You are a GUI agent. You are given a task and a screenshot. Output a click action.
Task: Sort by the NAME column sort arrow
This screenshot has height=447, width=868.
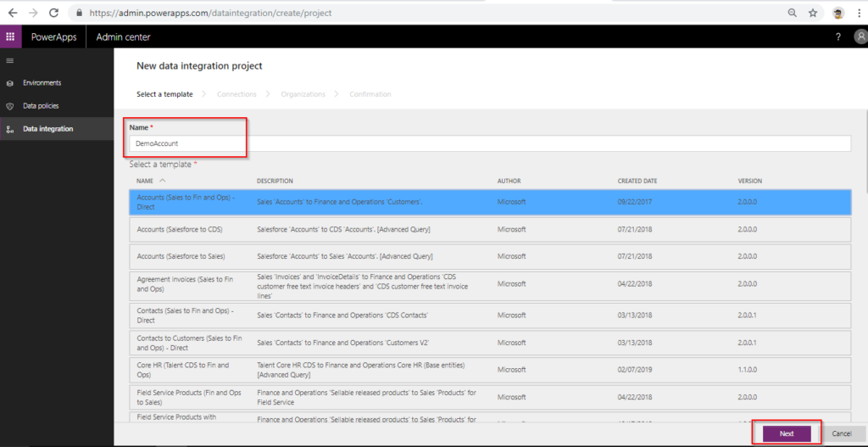click(162, 181)
